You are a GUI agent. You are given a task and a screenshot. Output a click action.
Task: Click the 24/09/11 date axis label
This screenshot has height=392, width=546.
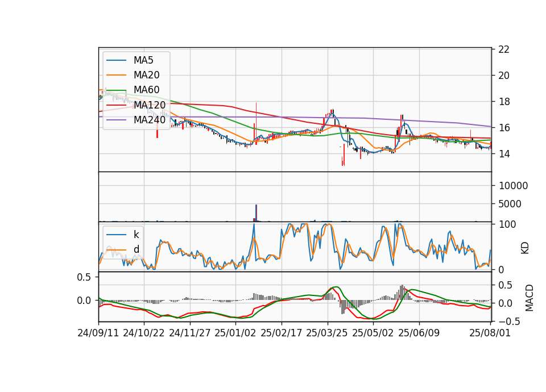(x=98, y=333)
